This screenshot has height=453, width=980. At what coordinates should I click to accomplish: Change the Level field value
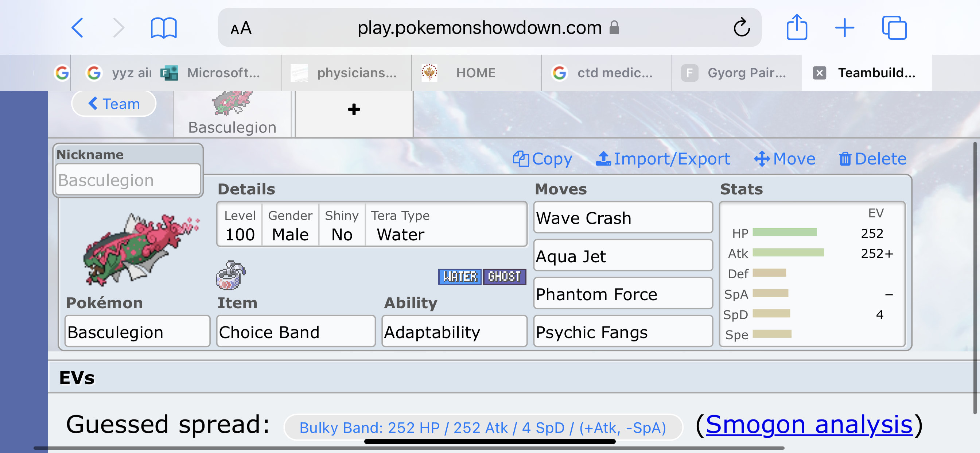(x=240, y=234)
